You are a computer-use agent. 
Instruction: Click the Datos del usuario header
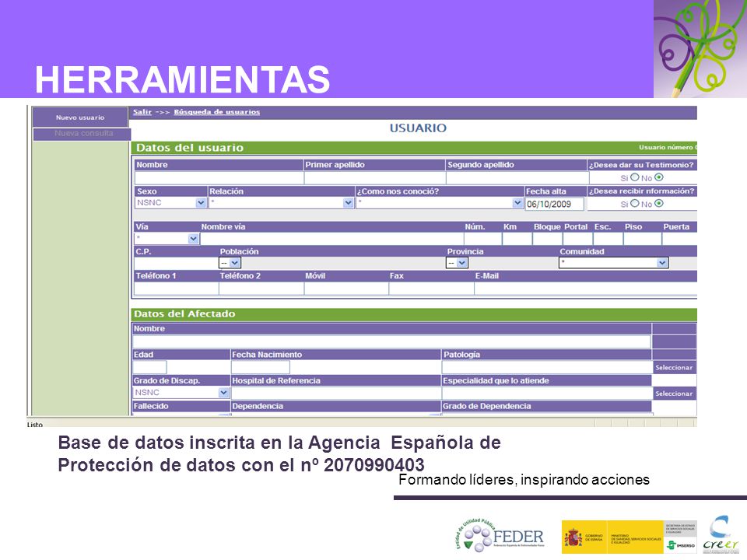coord(190,148)
